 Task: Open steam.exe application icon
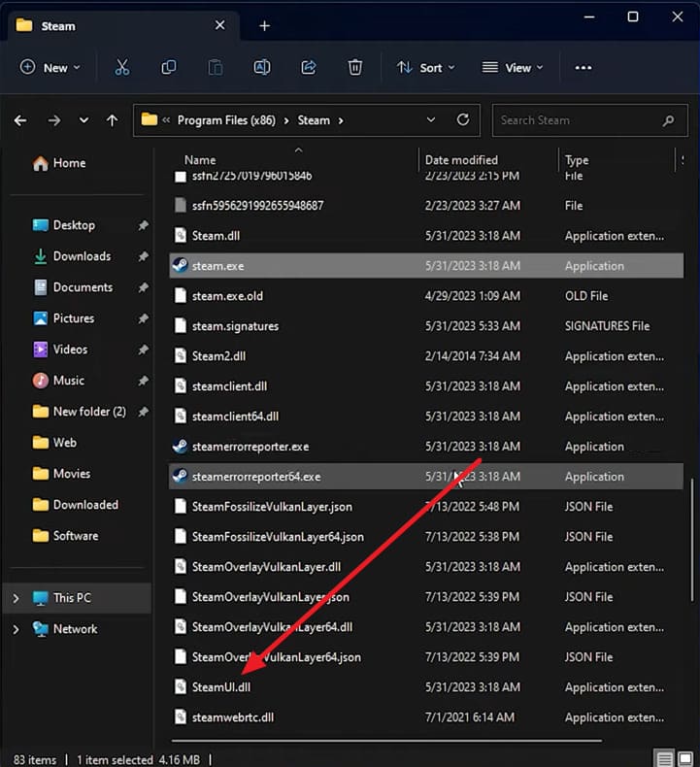point(180,266)
